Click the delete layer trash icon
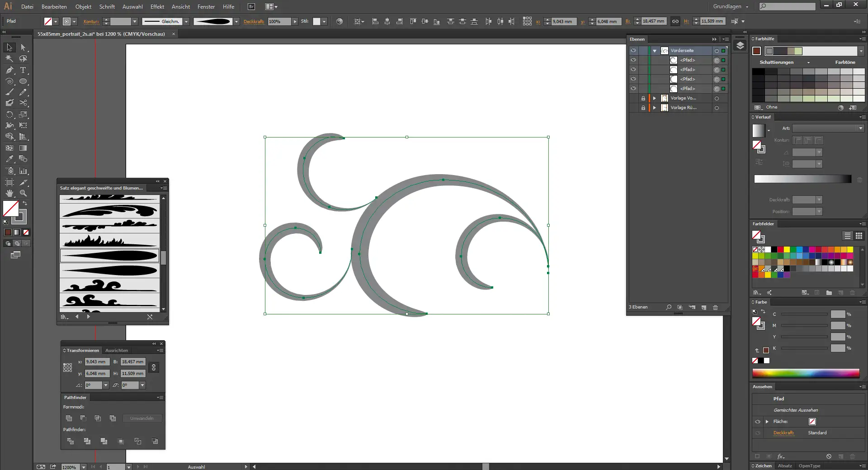The width and height of the screenshot is (868, 470). (x=715, y=308)
